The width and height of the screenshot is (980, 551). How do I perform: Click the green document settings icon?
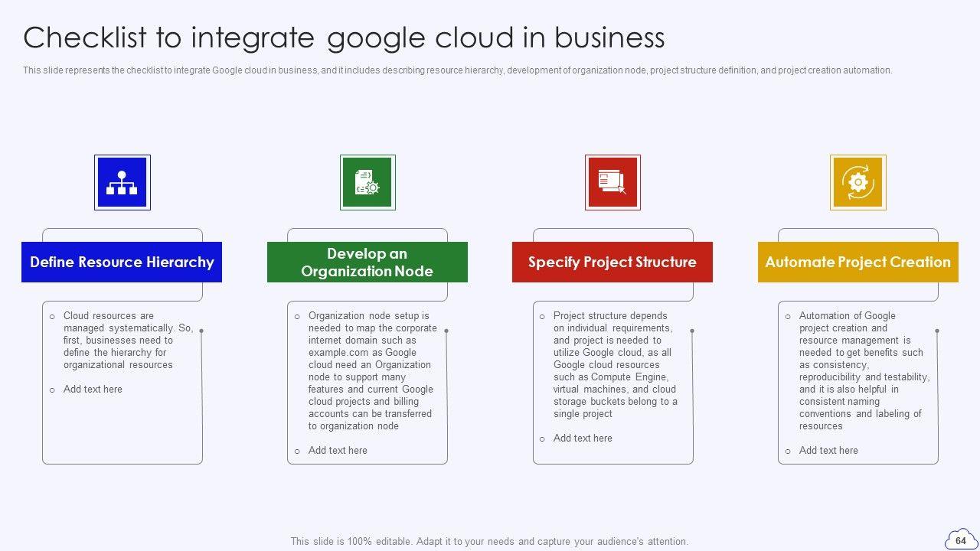pyautogui.click(x=367, y=182)
